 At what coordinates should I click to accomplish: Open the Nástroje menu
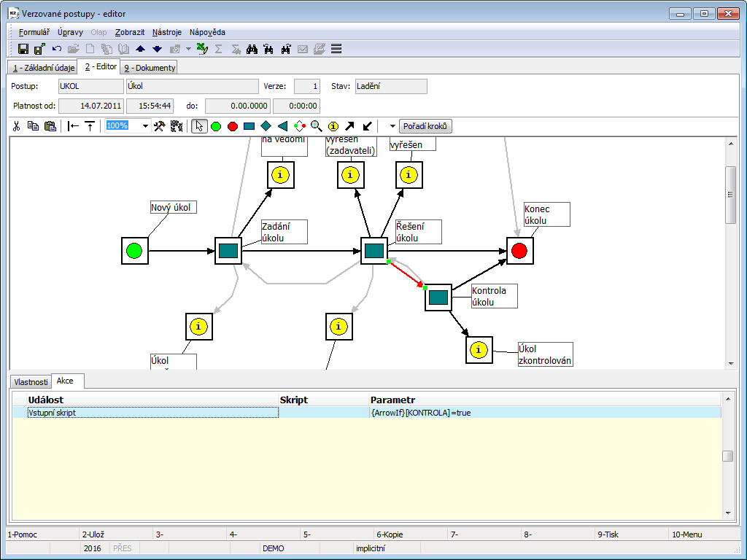click(x=167, y=32)
